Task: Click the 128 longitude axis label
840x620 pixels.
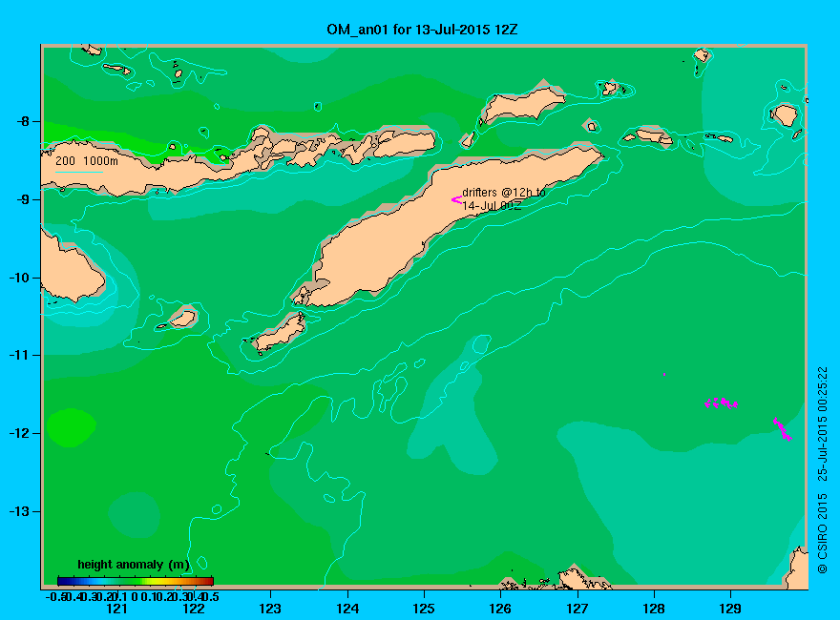Action: click(x=654, y=609)
